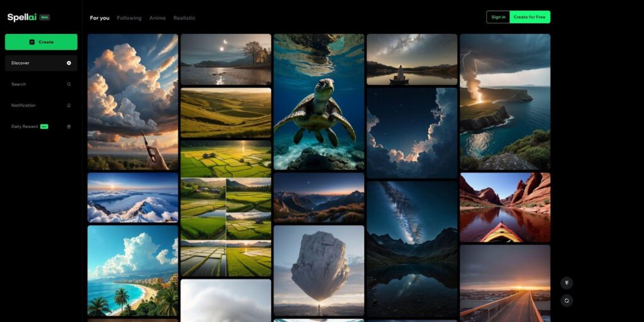Screen dimensions: 644x322
Task: Click the gift icon next to Daily Reward
Action: tap(69, 126)
